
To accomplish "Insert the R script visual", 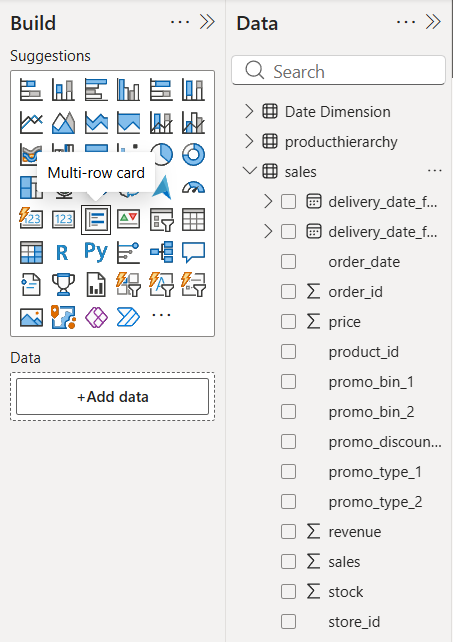I will coord(62,253).
